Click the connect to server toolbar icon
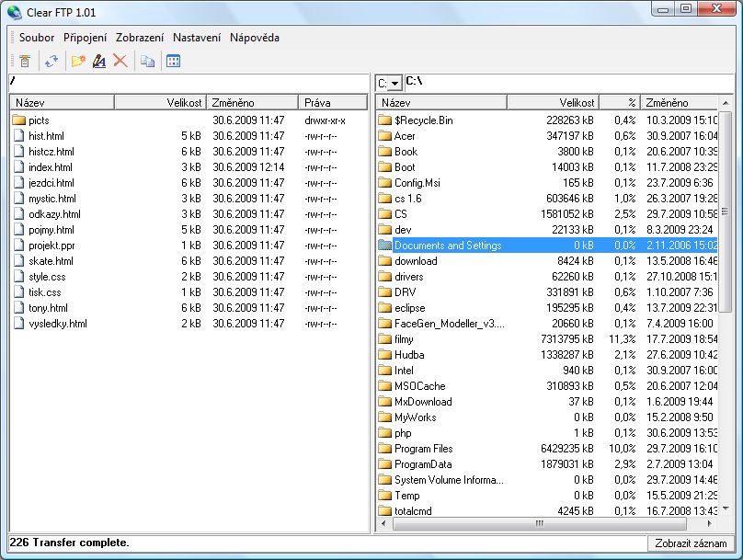This screenshot has height=560, width=743. [x=25, y=61]
